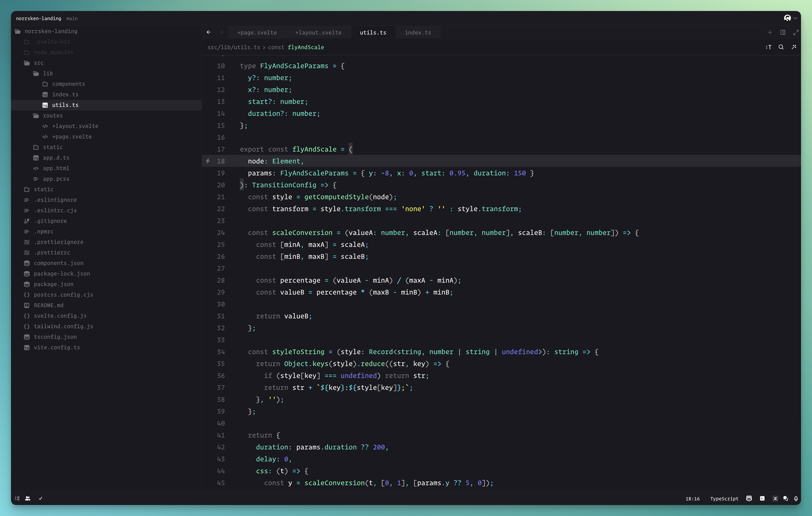
Task: Open app.pcss in the file tree
Action: pos(106,178)
